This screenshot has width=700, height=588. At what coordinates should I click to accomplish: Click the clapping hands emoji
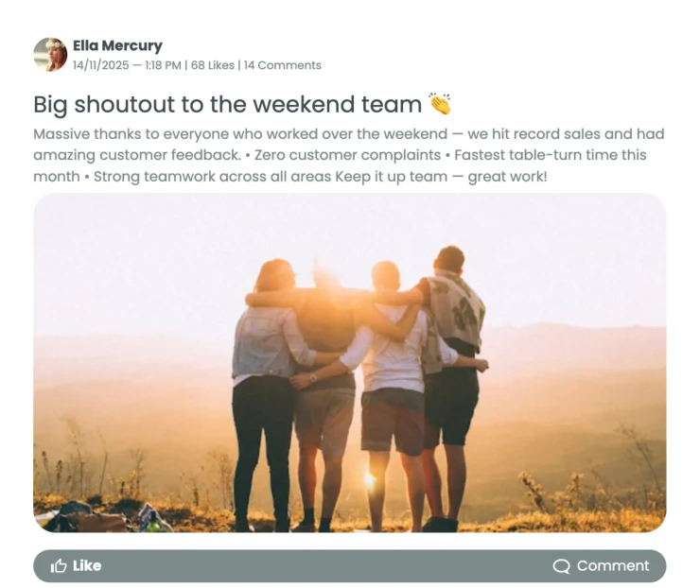point(440,104)
